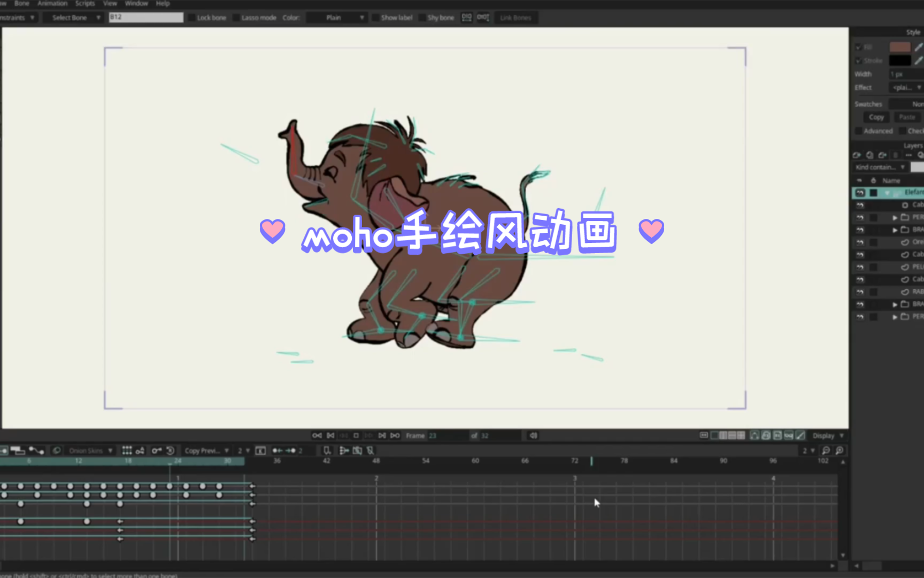
Task: Toggle the Stroke checkbox in Style panel
Action: 858,60
